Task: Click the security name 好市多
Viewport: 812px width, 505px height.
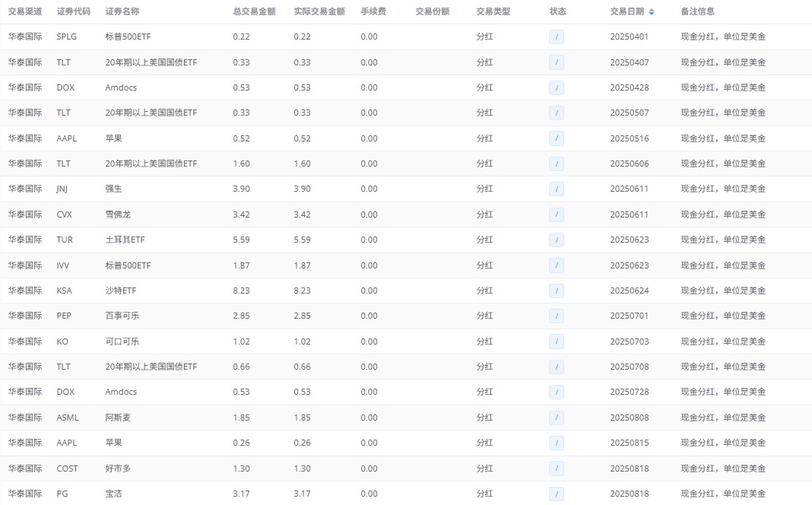Action: [118, 468]
